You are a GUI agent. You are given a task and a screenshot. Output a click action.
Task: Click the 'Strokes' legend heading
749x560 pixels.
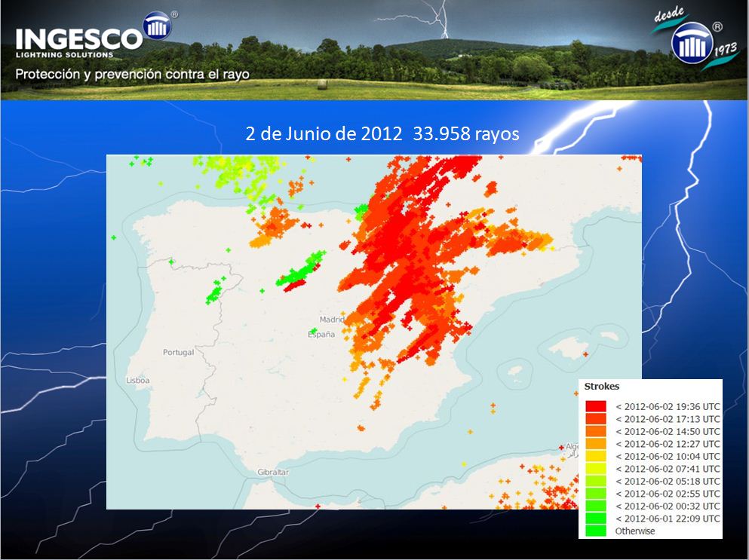[602, 387]
